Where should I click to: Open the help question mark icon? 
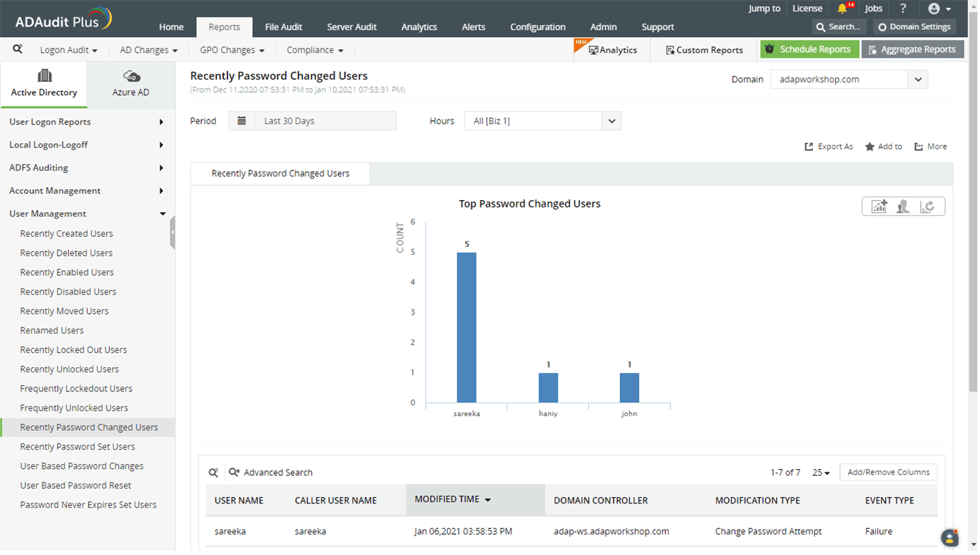pos(903,9)
